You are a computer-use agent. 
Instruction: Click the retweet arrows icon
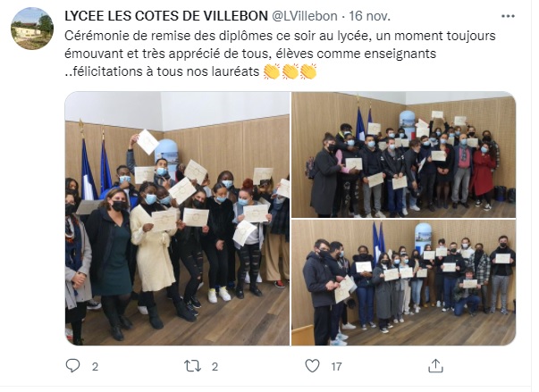[x=192, y=366]
